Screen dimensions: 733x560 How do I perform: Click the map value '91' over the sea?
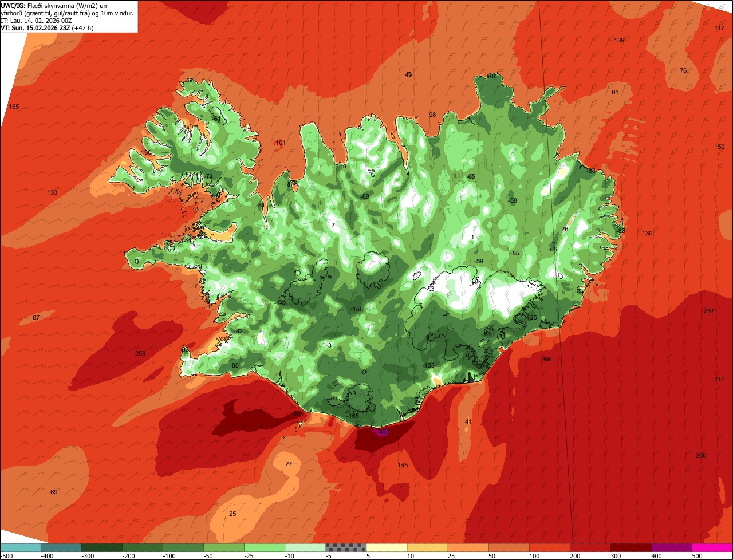(x=615, y=92)
